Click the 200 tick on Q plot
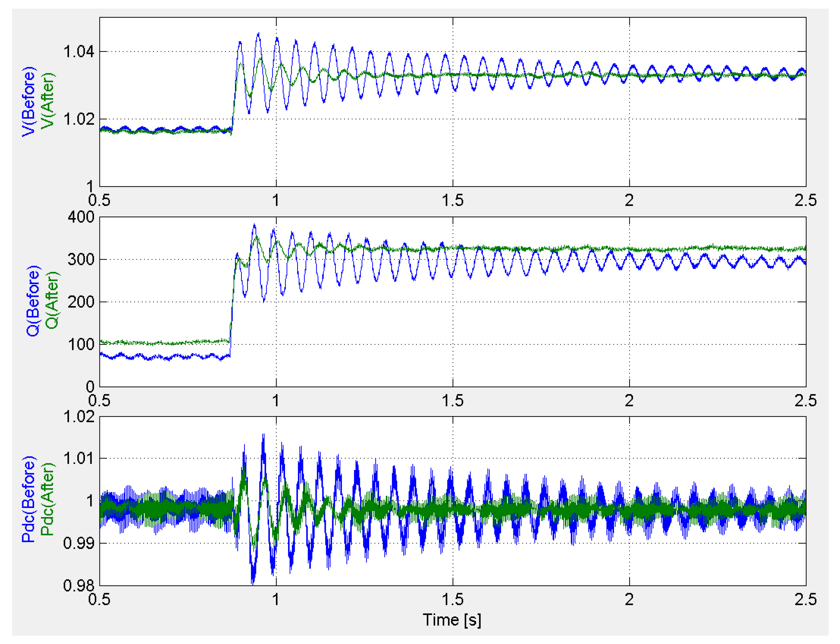The width and height of the screenshot is (840, 644). click(81, 302)
